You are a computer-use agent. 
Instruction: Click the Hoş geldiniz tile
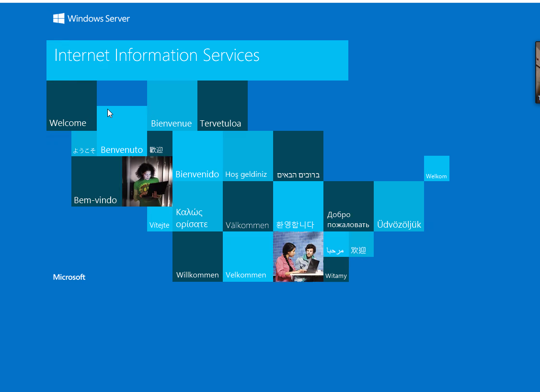tap(248, 156)
